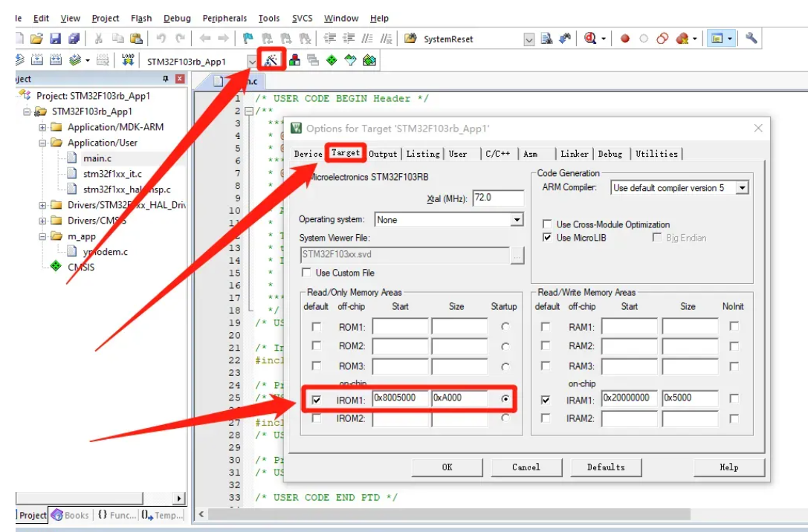The image size is (808, 532).
Task: Check the RAM1 default checkbox
Action: (x=545, y=326)
